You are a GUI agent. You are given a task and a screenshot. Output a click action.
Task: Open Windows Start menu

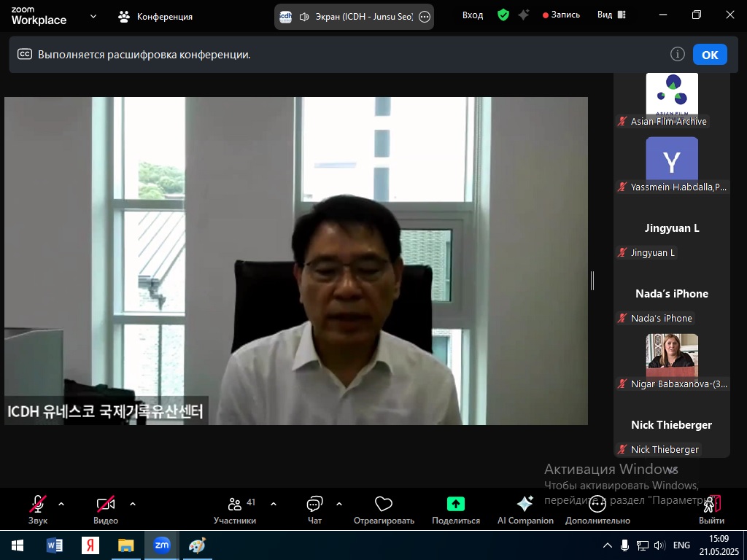(x=18, y=545)
